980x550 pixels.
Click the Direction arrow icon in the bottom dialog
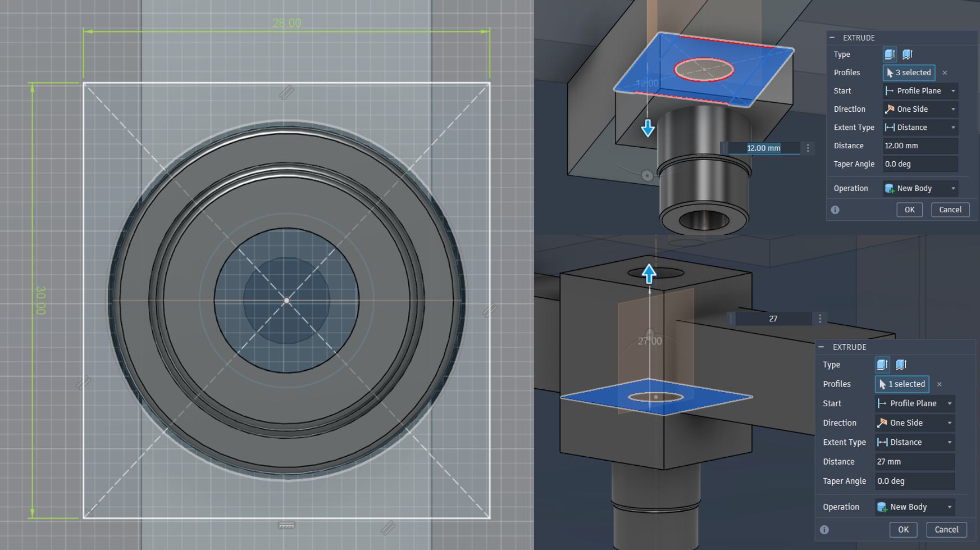pos(885,422)
